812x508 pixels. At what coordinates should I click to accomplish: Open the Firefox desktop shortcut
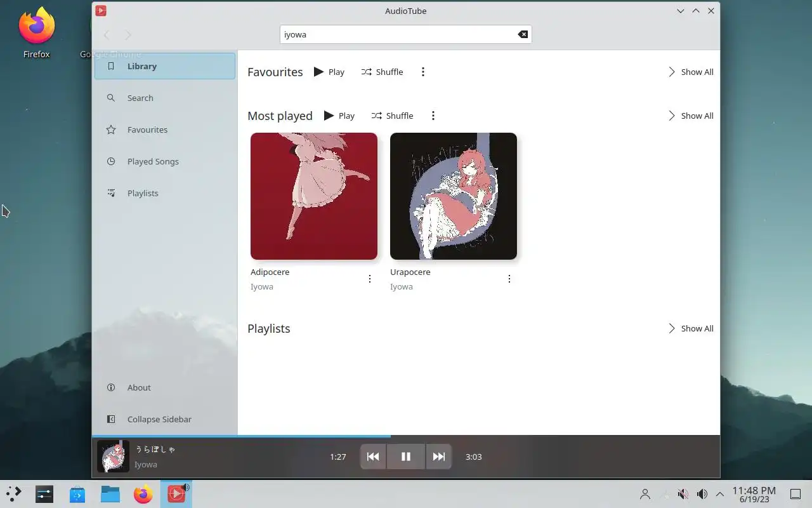point(37,33)
